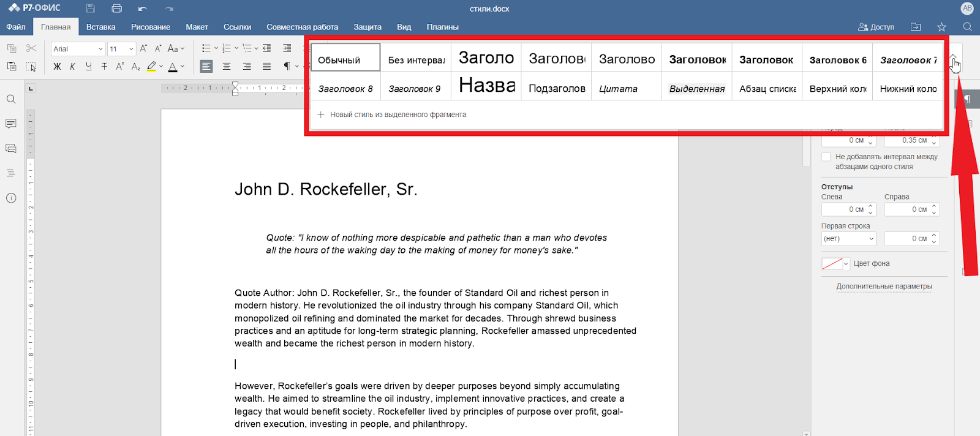Open the font size 11 dropdown

click(x=131, y=49)
